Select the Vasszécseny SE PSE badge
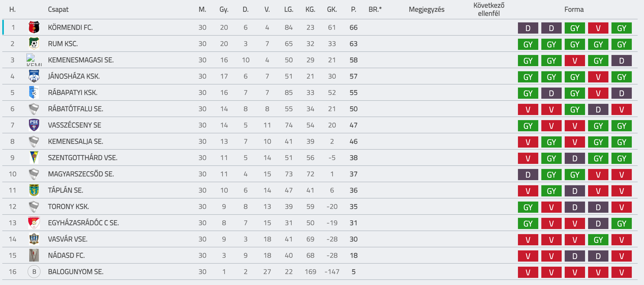Screen dimensions: 644x285 click(x=34, y=125)
